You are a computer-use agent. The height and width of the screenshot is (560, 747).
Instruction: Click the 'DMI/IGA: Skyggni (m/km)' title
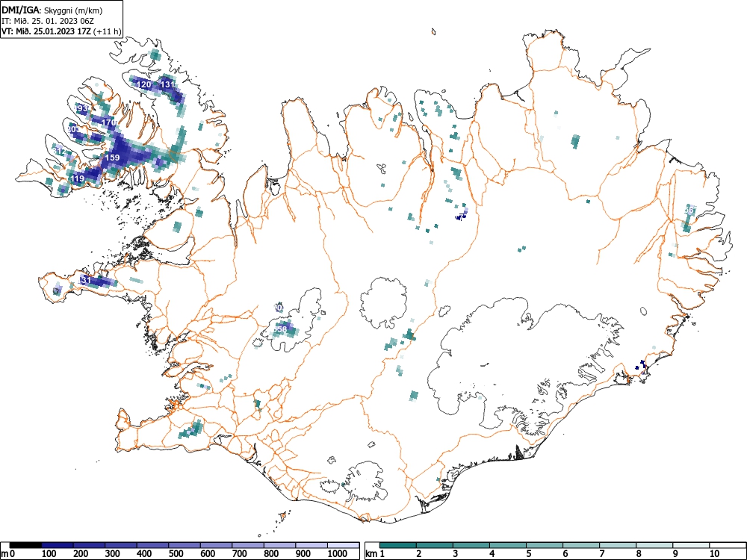[52, 10]
